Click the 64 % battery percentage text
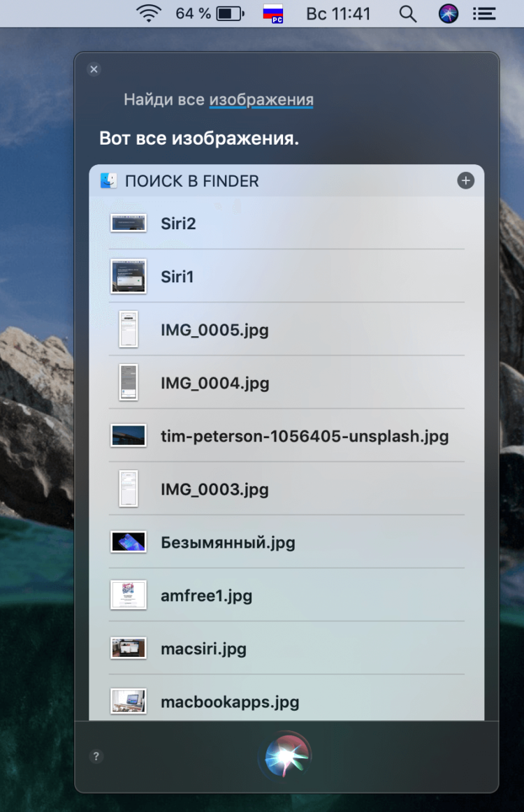 [193, 13]
